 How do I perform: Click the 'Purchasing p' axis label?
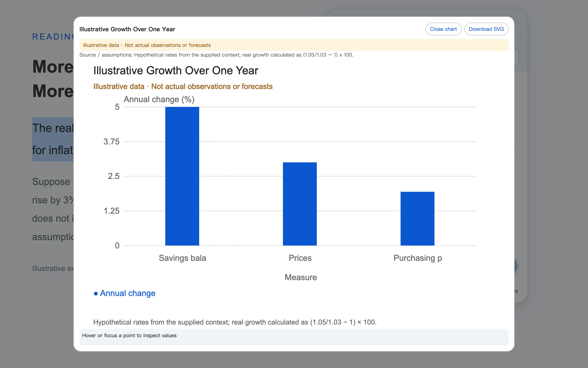pyautogui.click(x=418, y=258)
